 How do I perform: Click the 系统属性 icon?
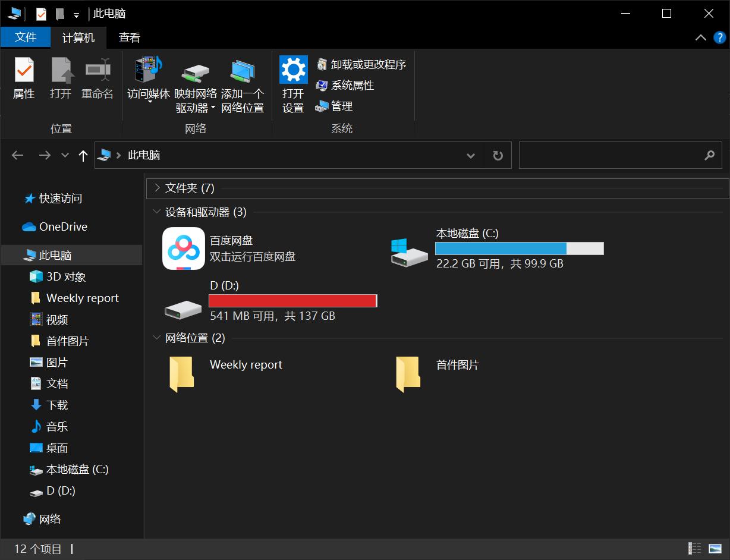321,86
